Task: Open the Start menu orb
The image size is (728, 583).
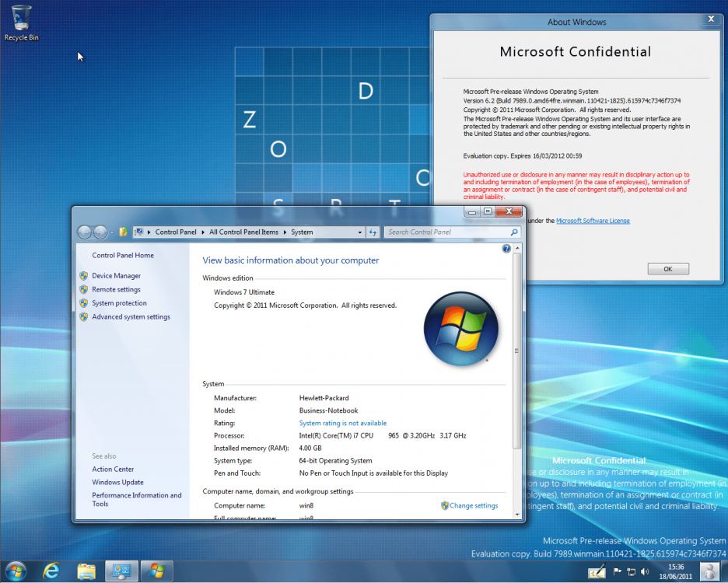Action: pos(16,571)
